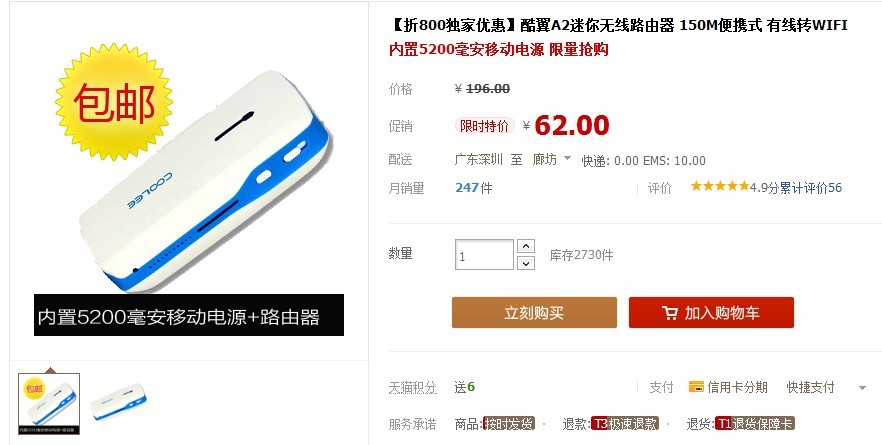Image resolution: width=882 pixels, height=445 pixels.
Task: Click the T3 极速退款 service badge
Action: (624, 424)
